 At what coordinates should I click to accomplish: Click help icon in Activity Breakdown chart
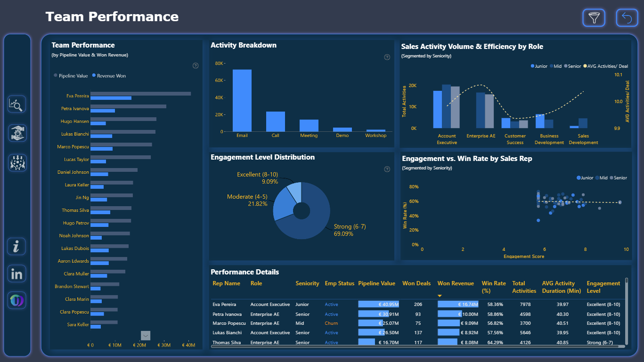[387, 57]
